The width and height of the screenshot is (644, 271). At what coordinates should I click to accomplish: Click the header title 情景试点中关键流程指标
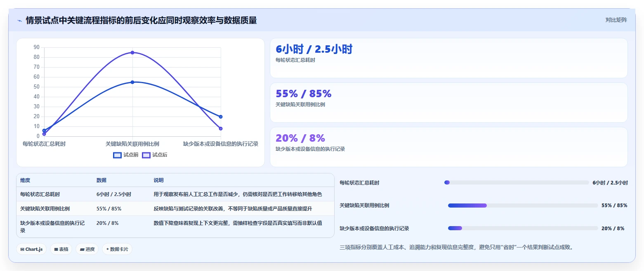click(141, 20)
